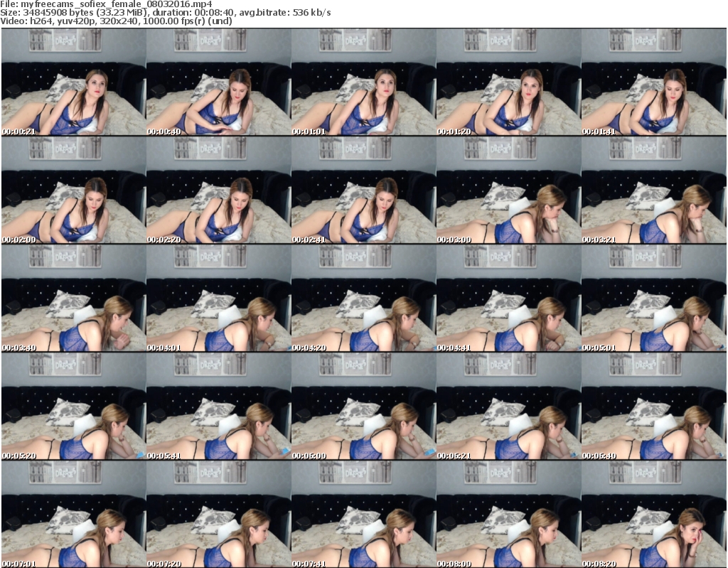
Task: Click the 00:07:41 thumbnail
Action: tap(363, 515)
